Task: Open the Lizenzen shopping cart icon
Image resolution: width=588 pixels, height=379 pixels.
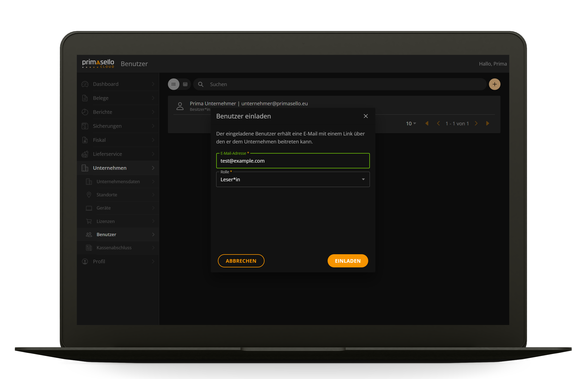Action: point(89,221)
